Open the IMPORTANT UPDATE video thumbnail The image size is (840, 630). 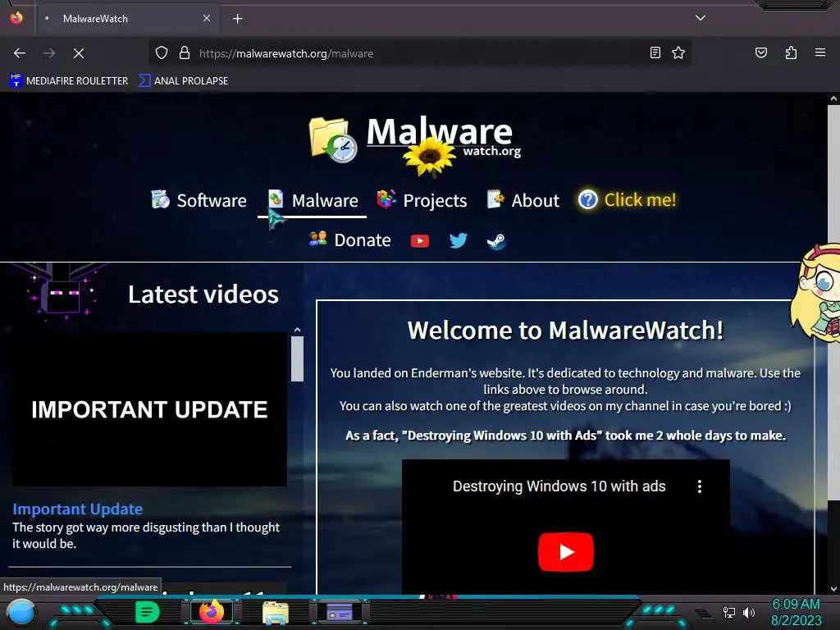149,410
